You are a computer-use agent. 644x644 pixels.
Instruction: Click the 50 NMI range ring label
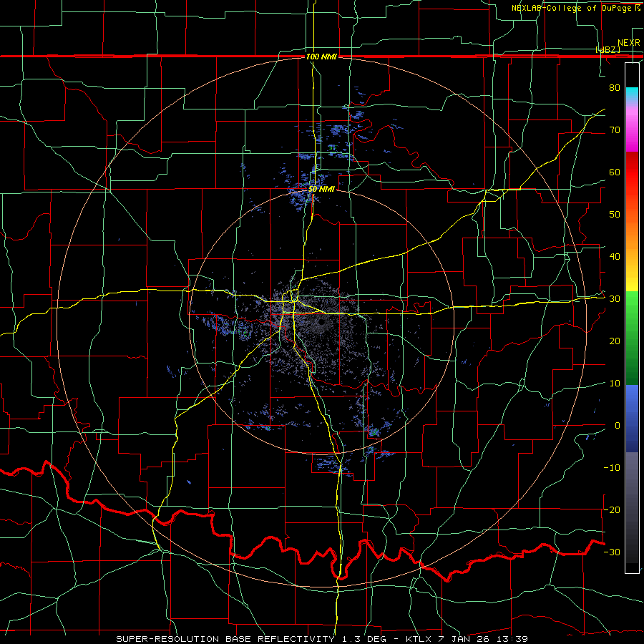321,190
